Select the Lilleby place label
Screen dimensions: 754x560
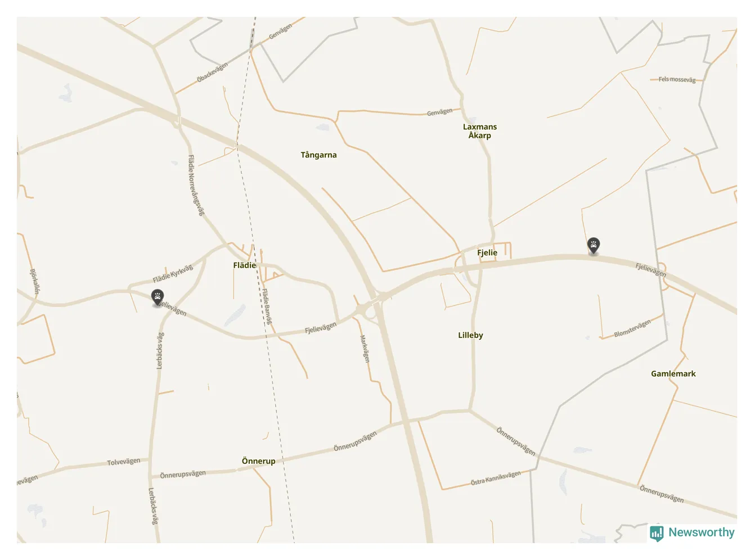pyautogui.click(x=470, y=335)
